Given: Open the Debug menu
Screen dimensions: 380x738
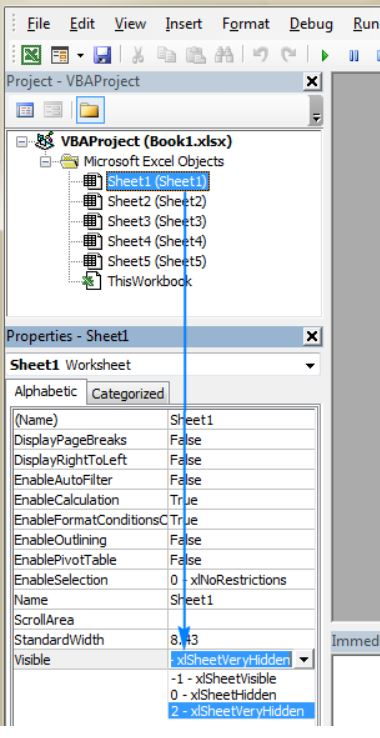Looking at the screenshot, I should point(311,24).
